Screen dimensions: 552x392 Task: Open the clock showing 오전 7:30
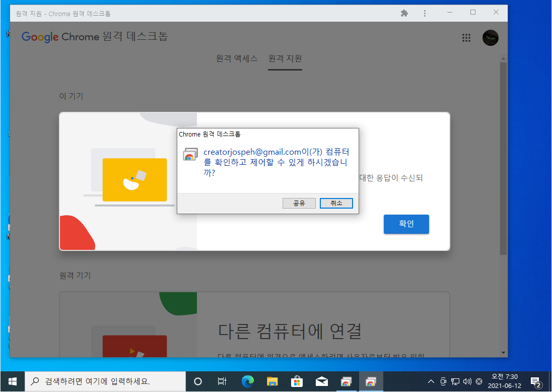(x=505, y=381)
